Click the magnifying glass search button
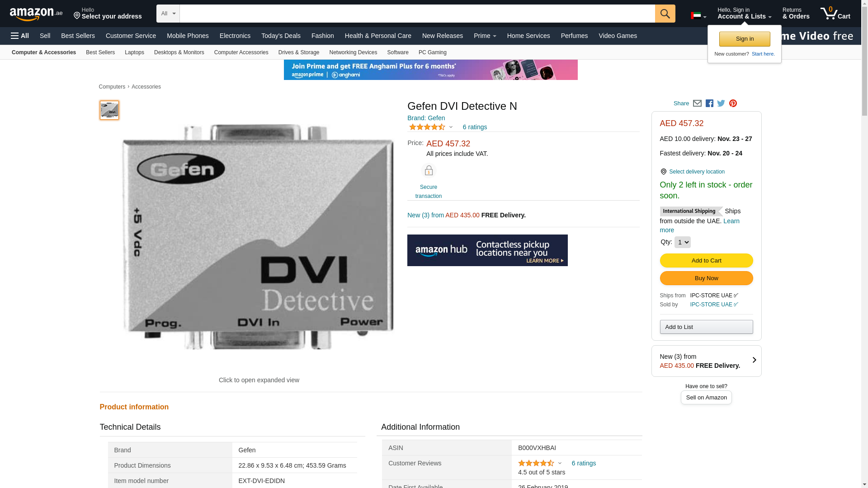 tap(665, 14)
